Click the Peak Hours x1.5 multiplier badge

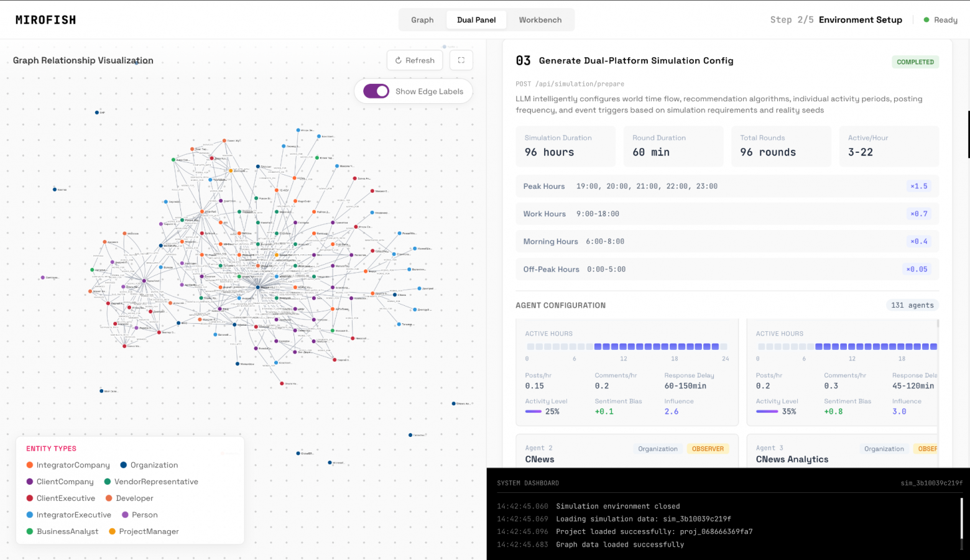point(918,186)
